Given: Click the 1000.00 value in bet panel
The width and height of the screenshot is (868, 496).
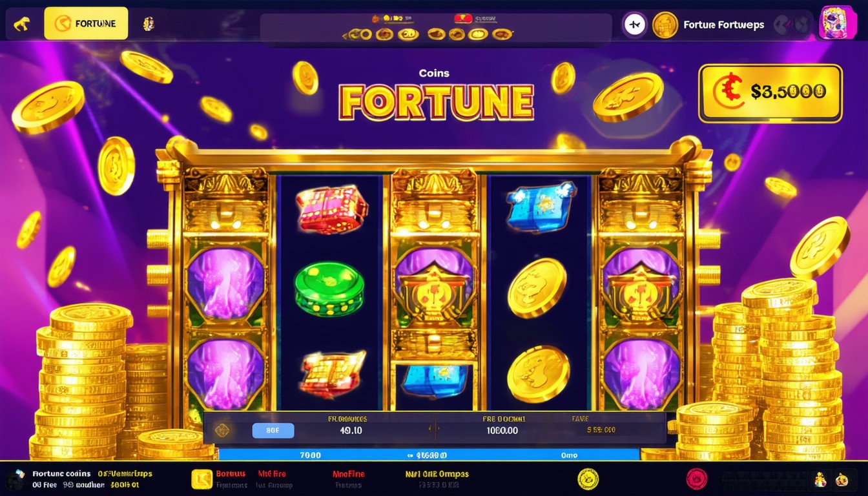Looking at the screenshot, I should click(x=501, y=430).
